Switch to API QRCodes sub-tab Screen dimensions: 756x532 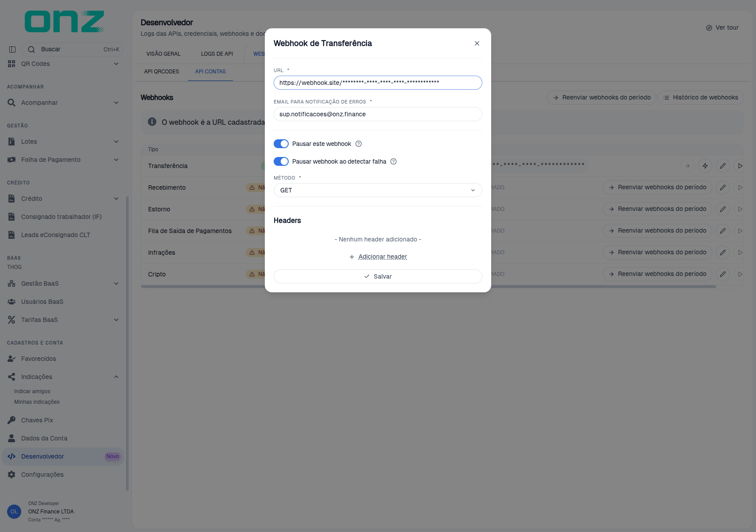[162, 72]
